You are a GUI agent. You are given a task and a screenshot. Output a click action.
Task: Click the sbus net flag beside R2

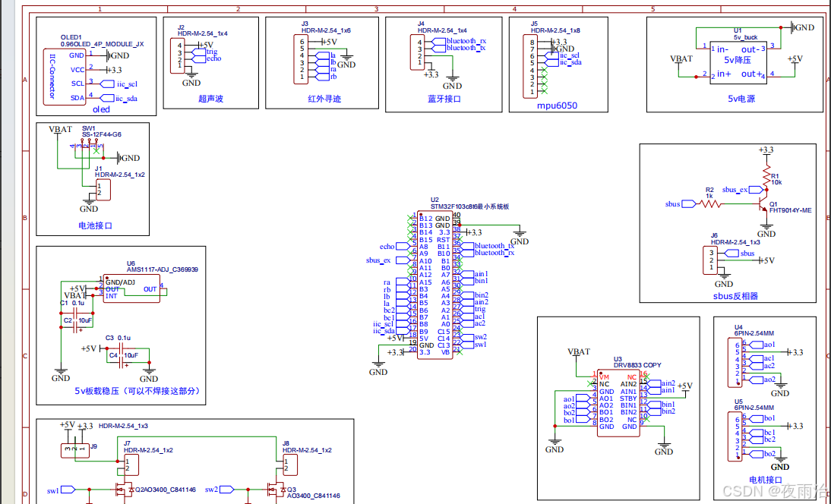689,204
